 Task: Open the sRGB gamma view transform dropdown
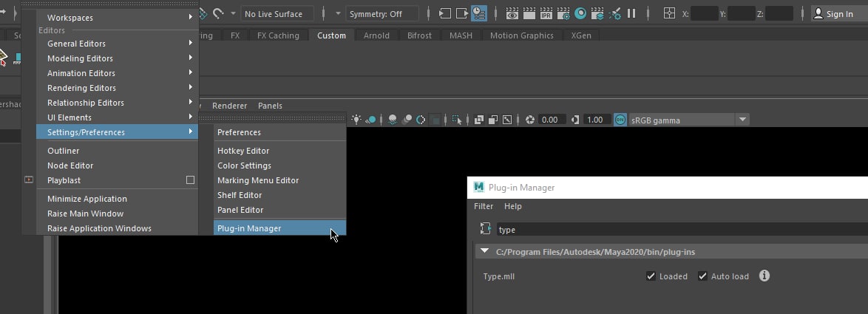click(689, 120)
